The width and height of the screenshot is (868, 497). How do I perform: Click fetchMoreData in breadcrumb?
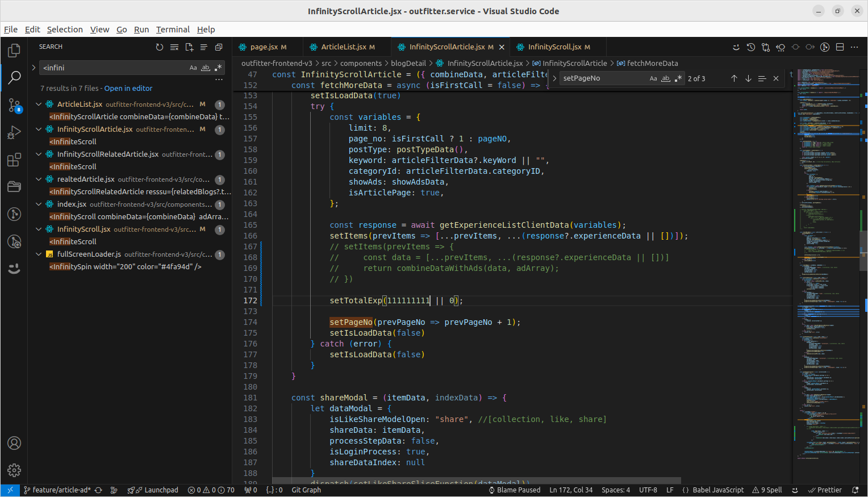pos(652,64)
